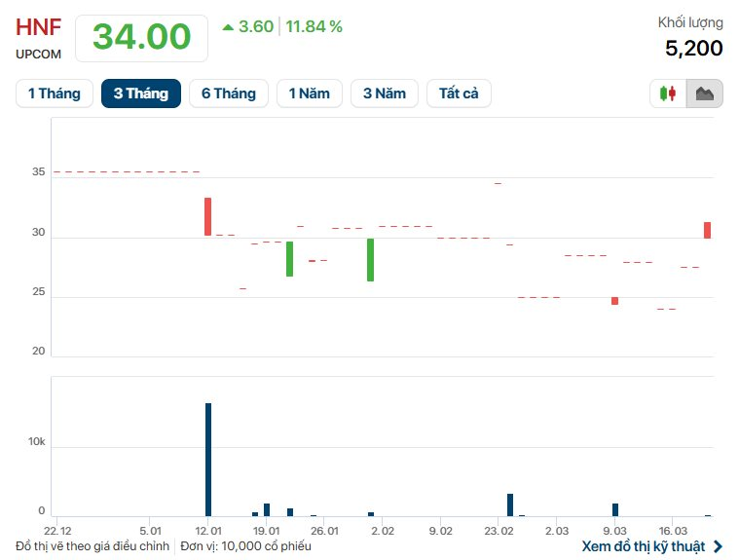Image resolution: width=739 pixels, height=560 pixels.
Task: Click the volume bar at 9.03
Action: pyautogui.click(x=615, y=508)
